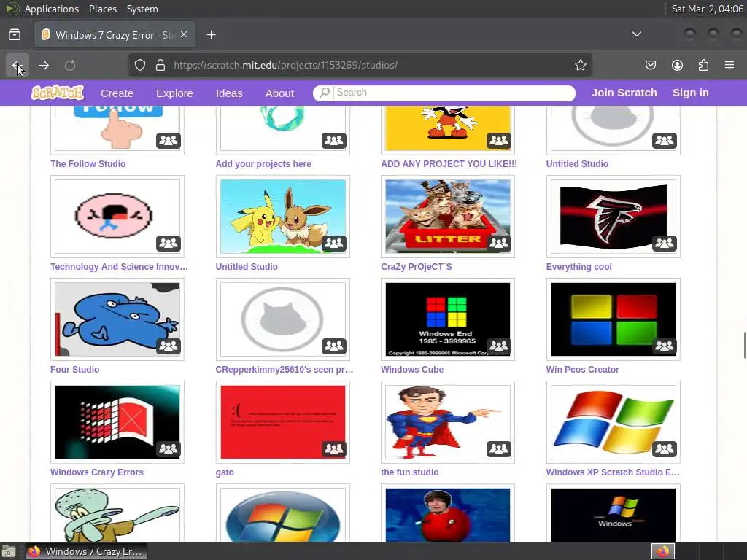The width and height of the screenshot is (747, 560).
Task: Click the studio badge on the fun studio thumbnail
Action: point(499,449)
